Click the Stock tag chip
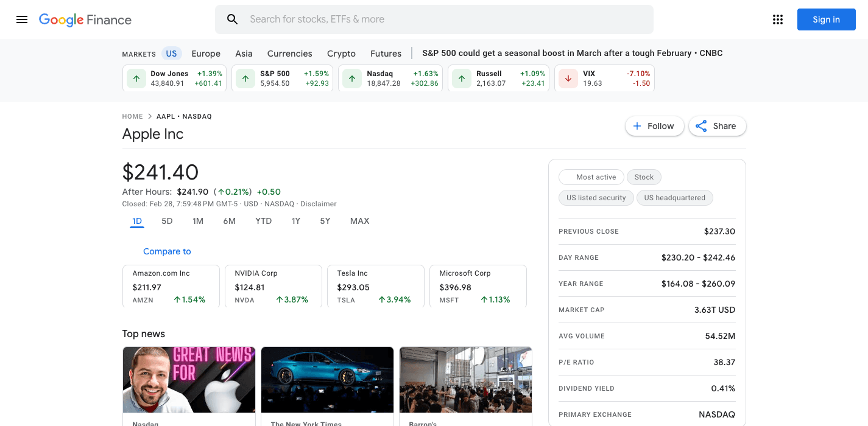868x426 pixels. (644, 177)
